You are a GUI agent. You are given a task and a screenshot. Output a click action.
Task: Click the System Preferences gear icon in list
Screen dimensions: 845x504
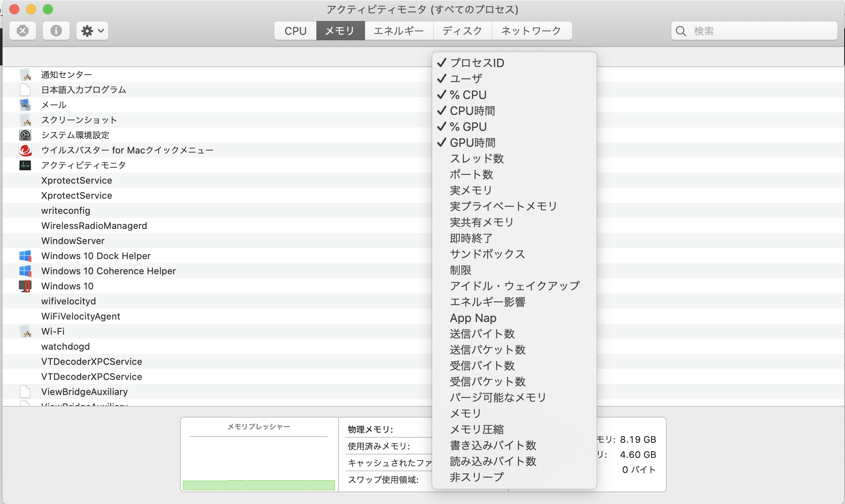click(x=25, y=135)
